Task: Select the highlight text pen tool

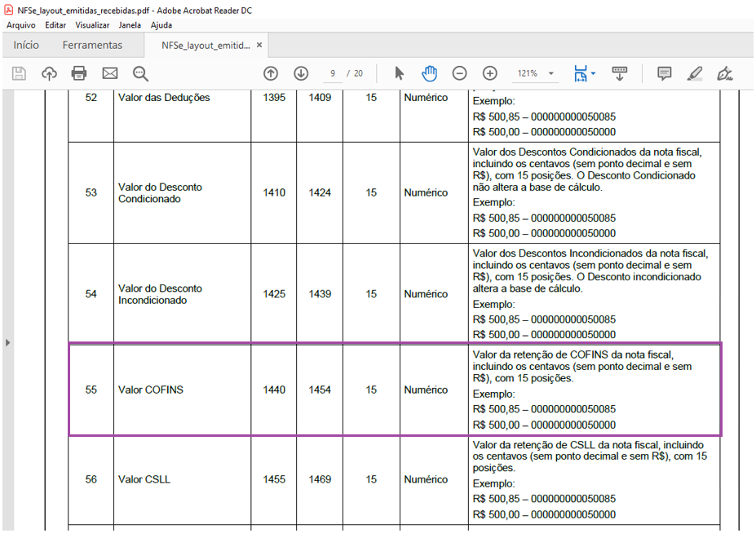Action: tap(695, 73)
